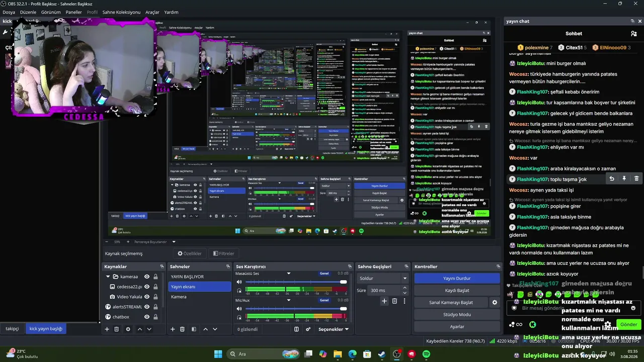644x362 pixels.
Task: Hide the cedessa22 image source
Action: [x=147, y=287]
